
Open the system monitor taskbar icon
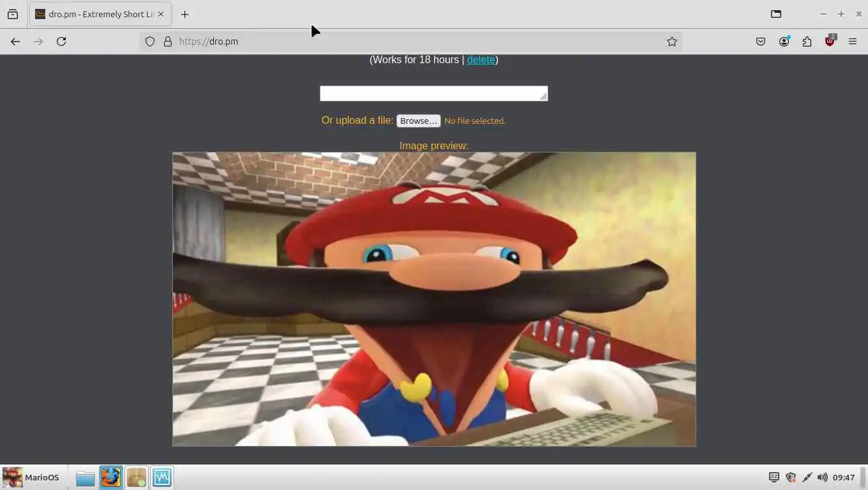[x=161, y=478]
